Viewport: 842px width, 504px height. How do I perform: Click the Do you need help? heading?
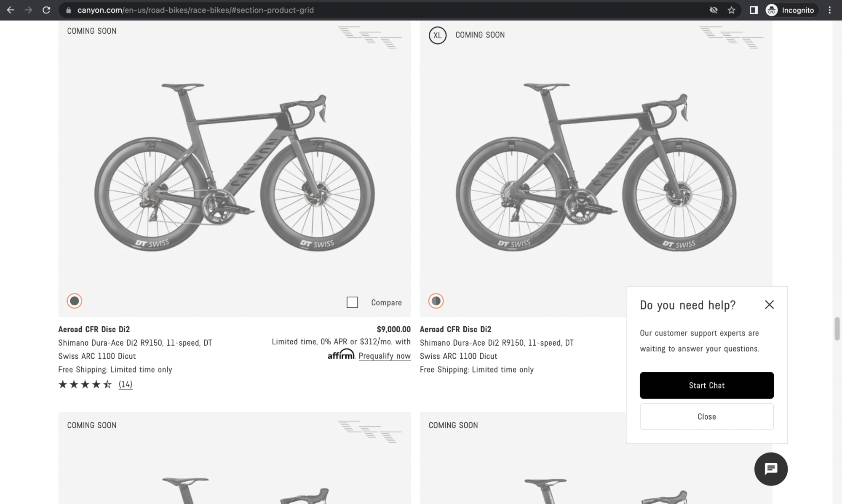coord(687,305)
